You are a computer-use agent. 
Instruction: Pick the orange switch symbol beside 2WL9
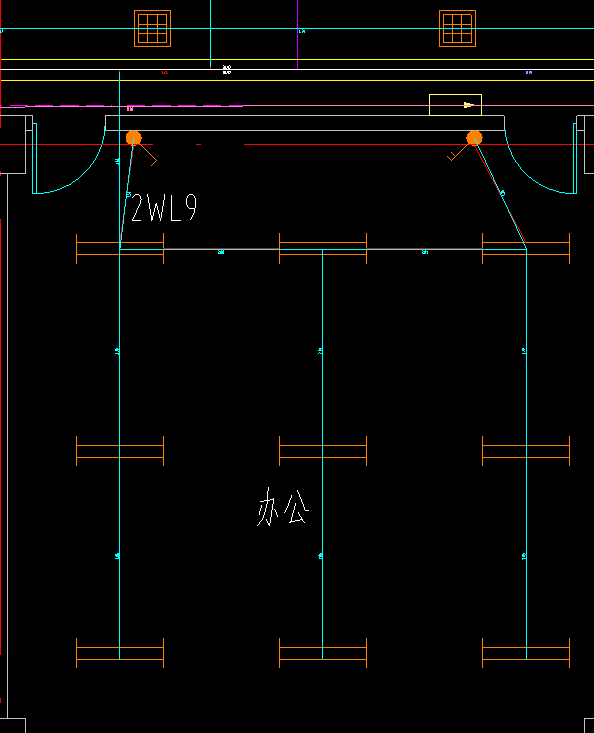(134, 138)
